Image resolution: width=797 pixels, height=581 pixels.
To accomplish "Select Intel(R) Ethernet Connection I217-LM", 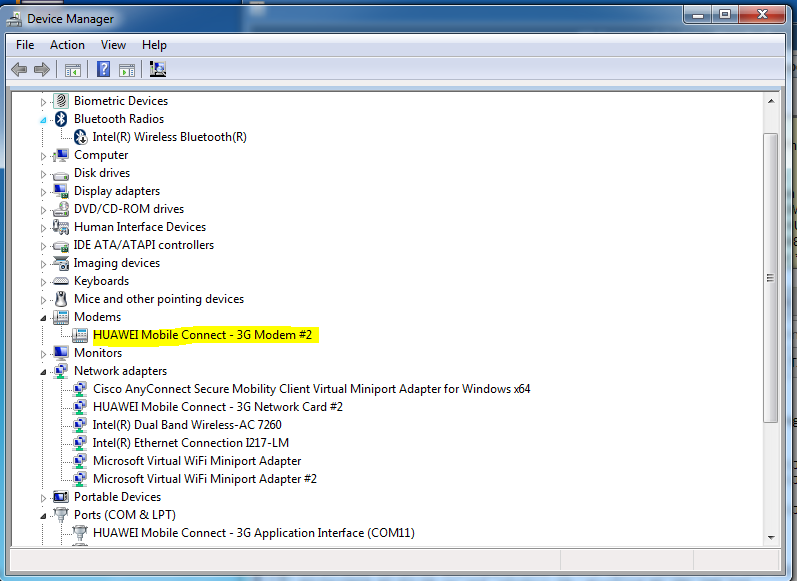I will (191, 443).
